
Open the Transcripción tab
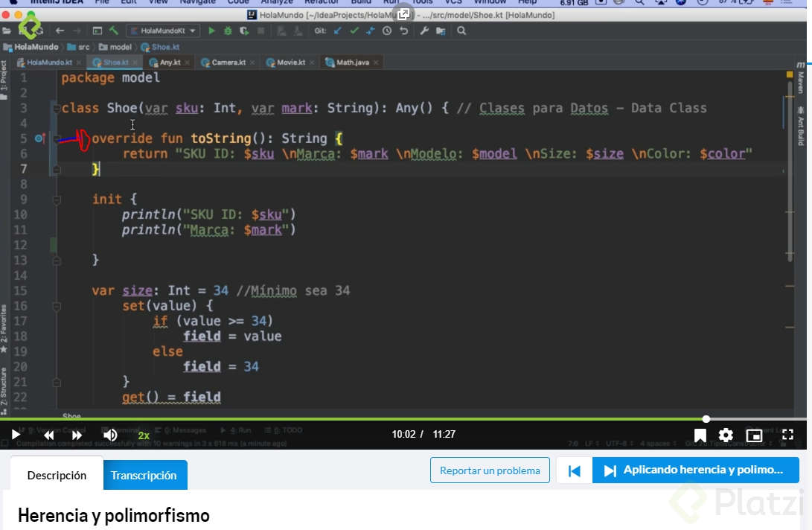click(144, 475)
